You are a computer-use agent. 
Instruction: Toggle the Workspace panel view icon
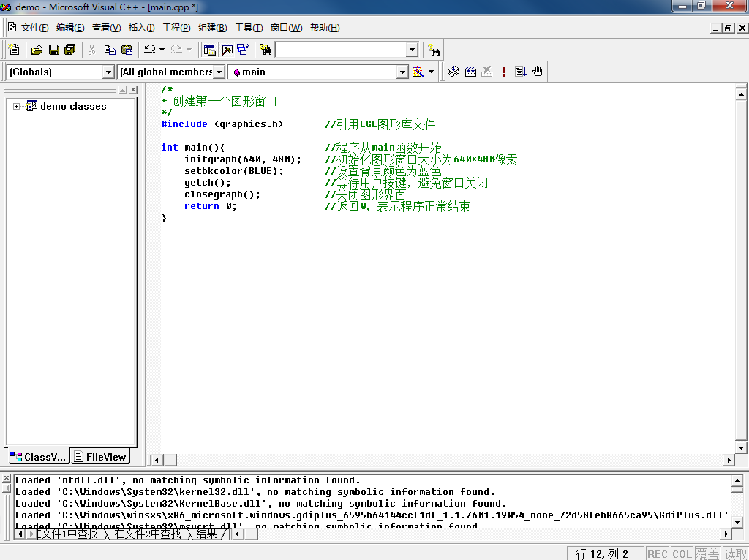pos(210,50)
